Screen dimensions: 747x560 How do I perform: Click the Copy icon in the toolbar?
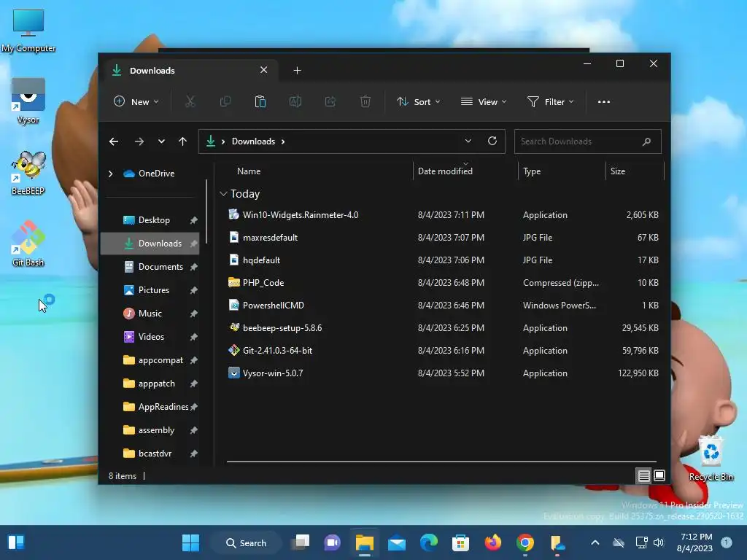click(x=225, y=101)
